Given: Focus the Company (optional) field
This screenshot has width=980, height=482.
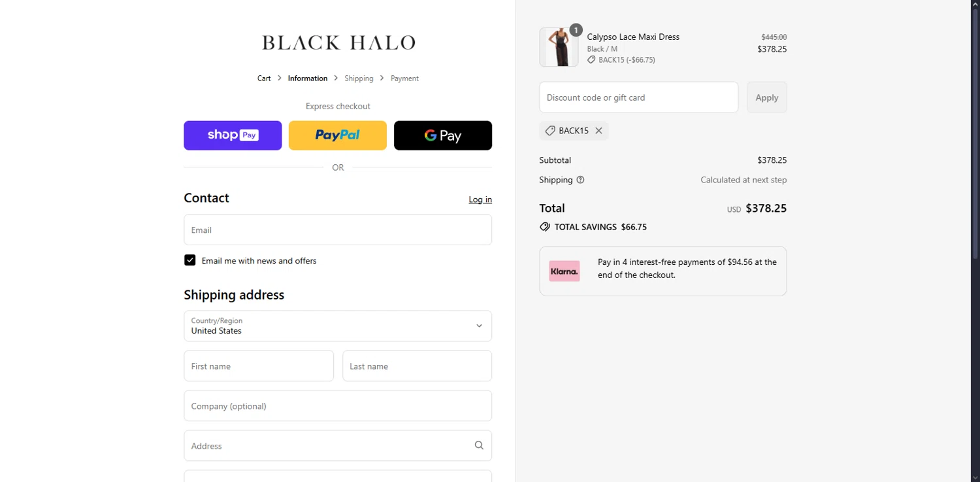Looking at the screenshot, I should [x=338, y=405].
